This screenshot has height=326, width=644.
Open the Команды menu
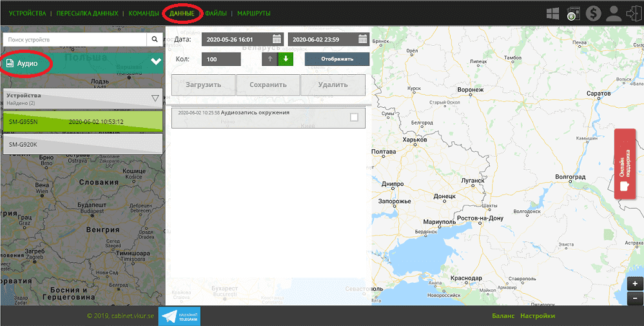143,14
